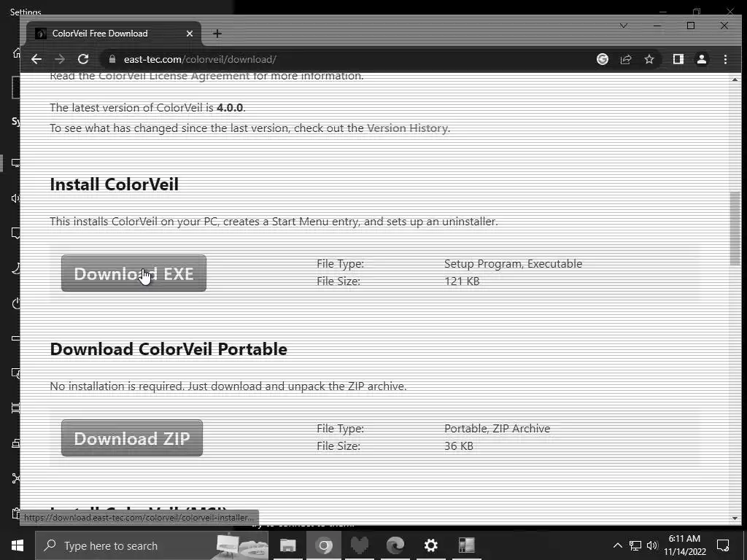Screen dimensions: 747x560
Task: Click the Download ZIP button
Action: (x=132, y=438)
